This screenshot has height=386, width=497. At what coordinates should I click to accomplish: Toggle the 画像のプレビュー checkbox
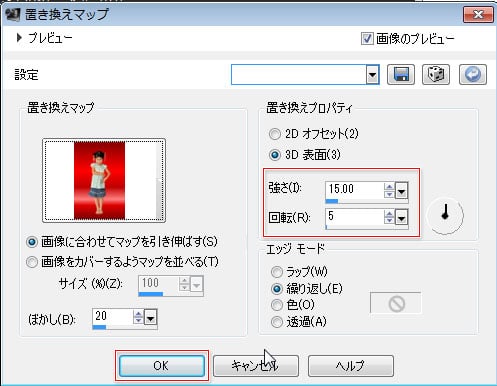367,39
